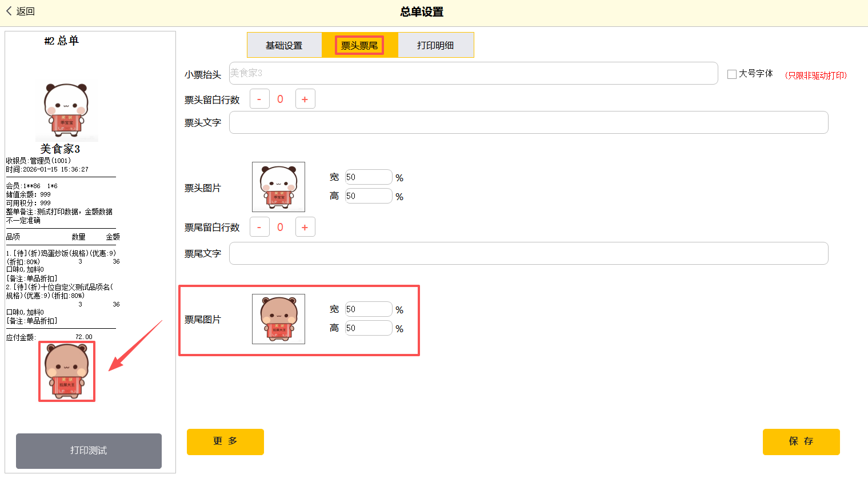Open the 打印明细 tab

(x=435, y=46)
